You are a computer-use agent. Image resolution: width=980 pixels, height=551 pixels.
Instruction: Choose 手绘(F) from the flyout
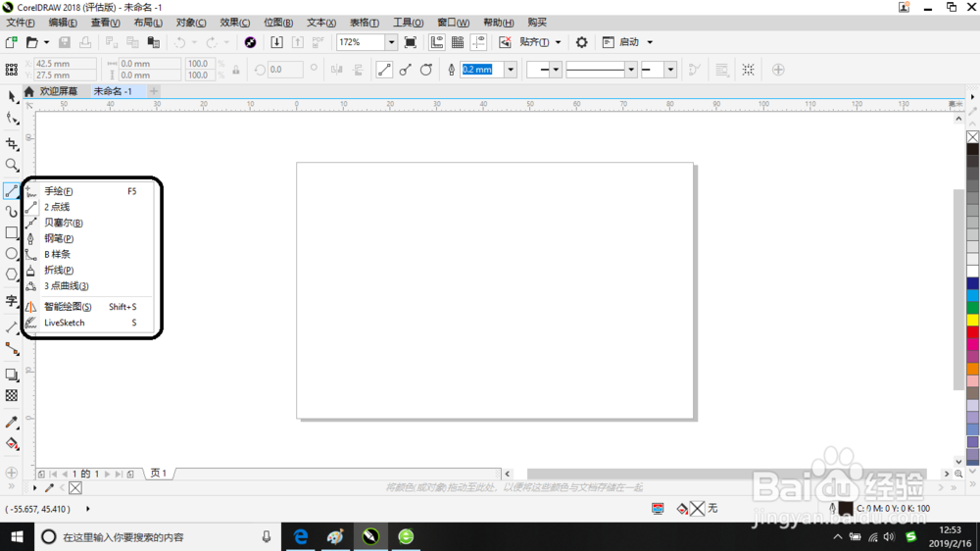tap(88, 191)
